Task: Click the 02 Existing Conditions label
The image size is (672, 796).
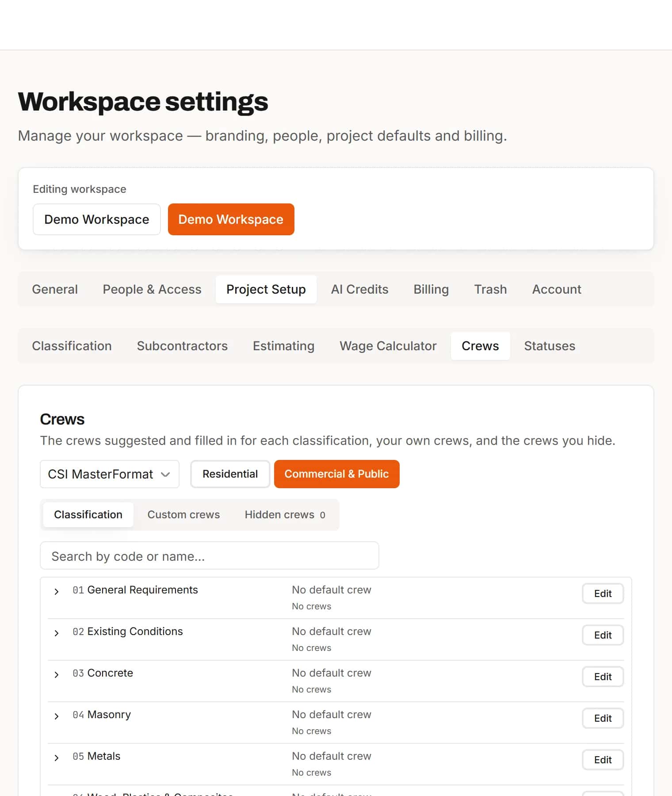Action: 127,631
